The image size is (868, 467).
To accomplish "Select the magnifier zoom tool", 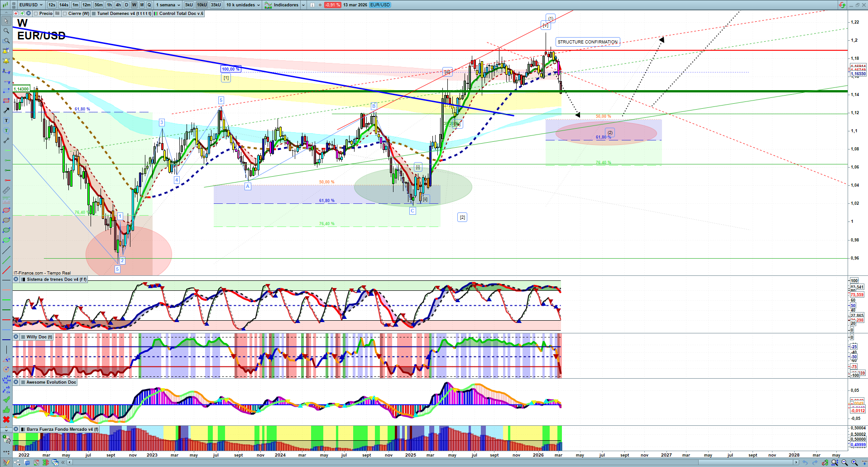I will tap(6, 31).
